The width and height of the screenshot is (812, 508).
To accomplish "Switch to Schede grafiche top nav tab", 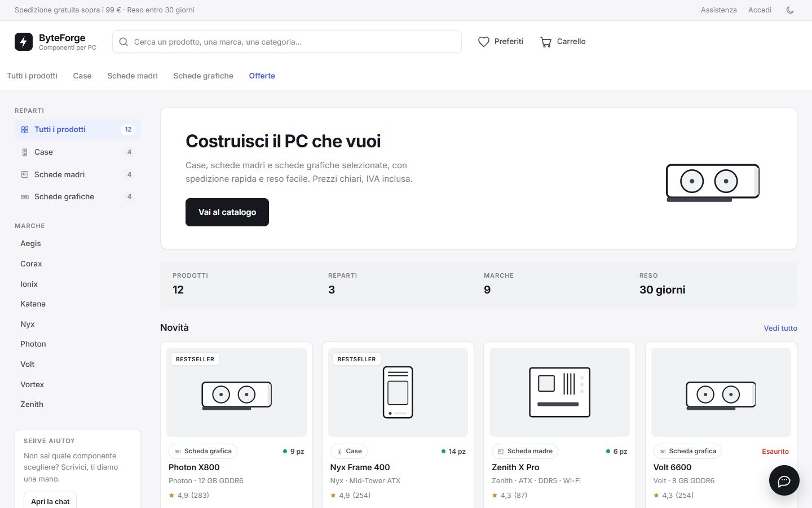I will click(x=203, y=76).
